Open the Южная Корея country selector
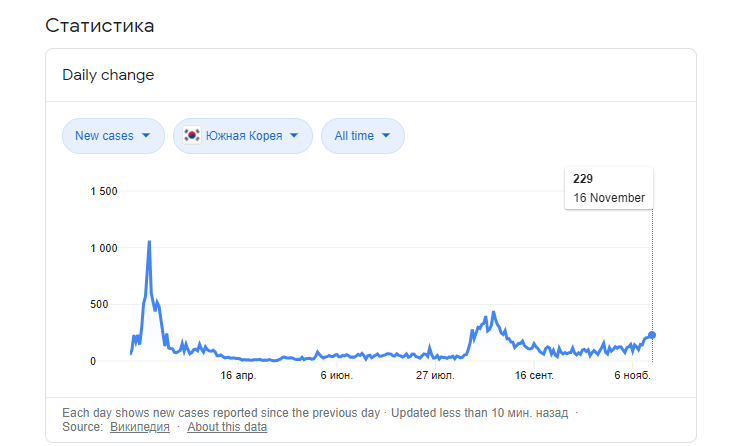This screenshot has height=446, width=738. [x=243, y=136]
